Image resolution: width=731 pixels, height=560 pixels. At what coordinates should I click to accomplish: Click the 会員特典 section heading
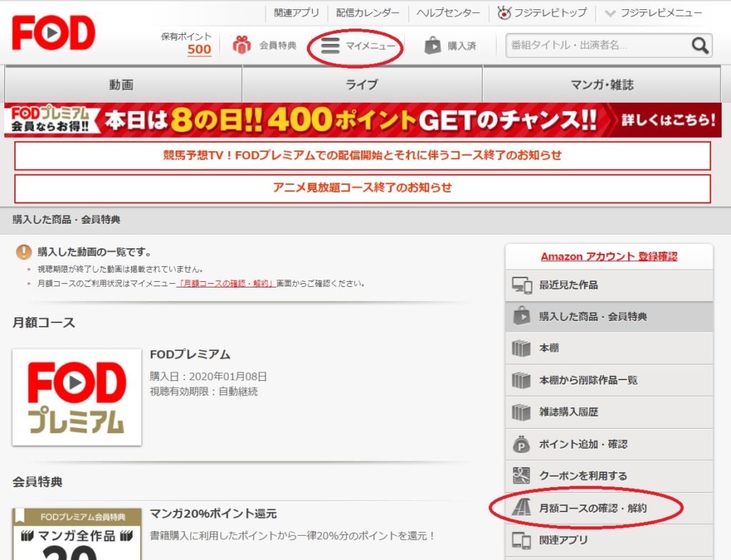37,482
